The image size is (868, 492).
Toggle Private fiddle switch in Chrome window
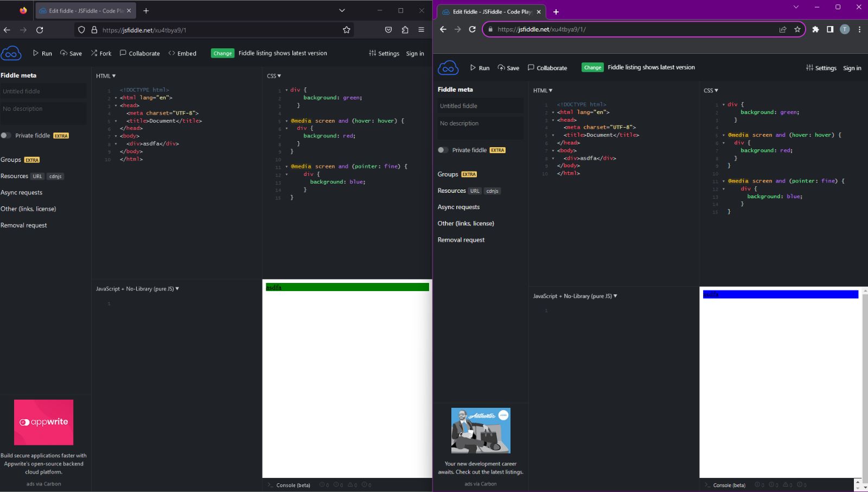[x=443, y=150]
